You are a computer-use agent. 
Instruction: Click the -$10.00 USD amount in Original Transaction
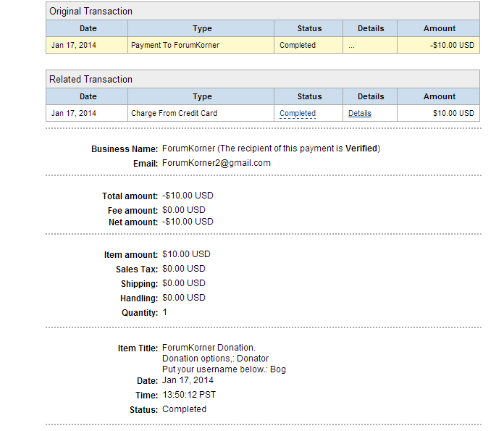[x=453, y=45]
